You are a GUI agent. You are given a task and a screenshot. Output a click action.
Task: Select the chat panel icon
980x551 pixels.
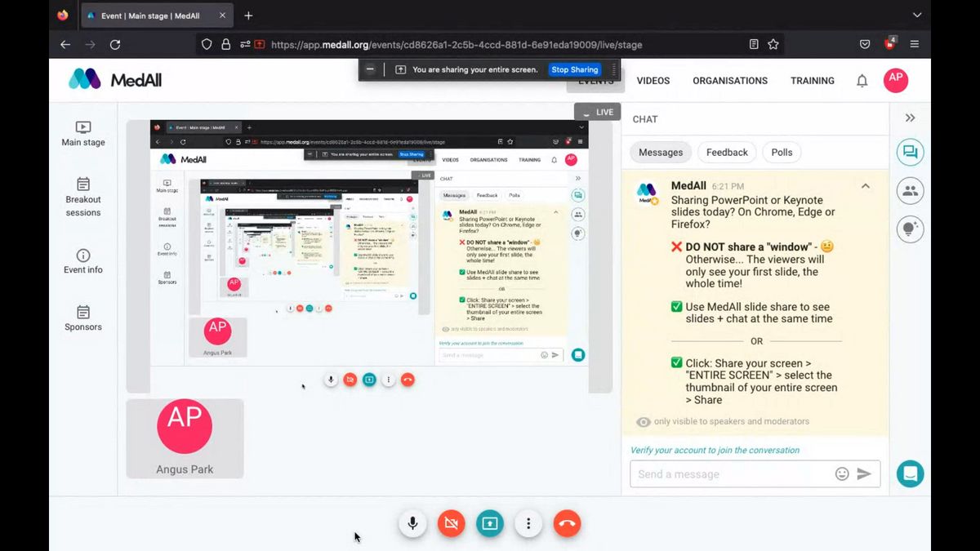[x=911, y=153]
